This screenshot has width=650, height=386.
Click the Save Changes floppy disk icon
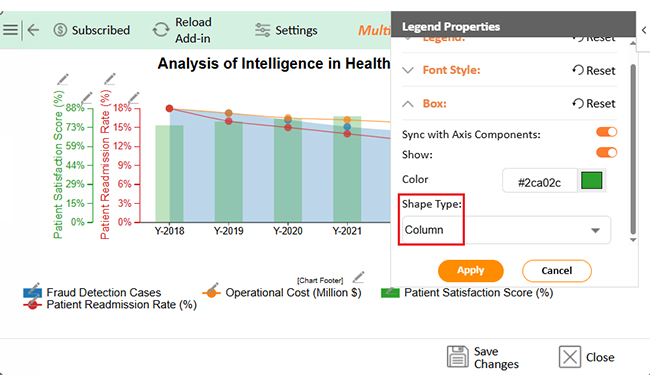pyautogui.click(x=458, y=357)
